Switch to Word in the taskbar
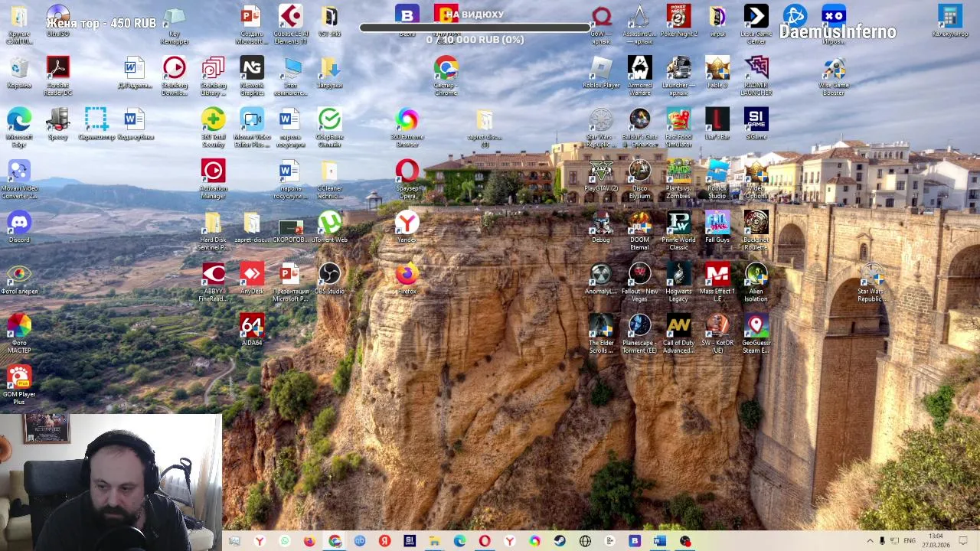This screenshot has width=980, height=551. [659, 541]
